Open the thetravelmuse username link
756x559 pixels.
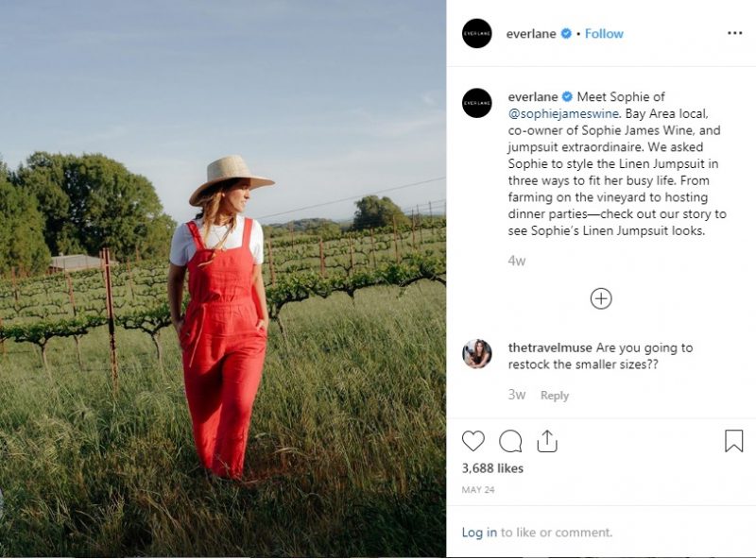coord(550,347)
